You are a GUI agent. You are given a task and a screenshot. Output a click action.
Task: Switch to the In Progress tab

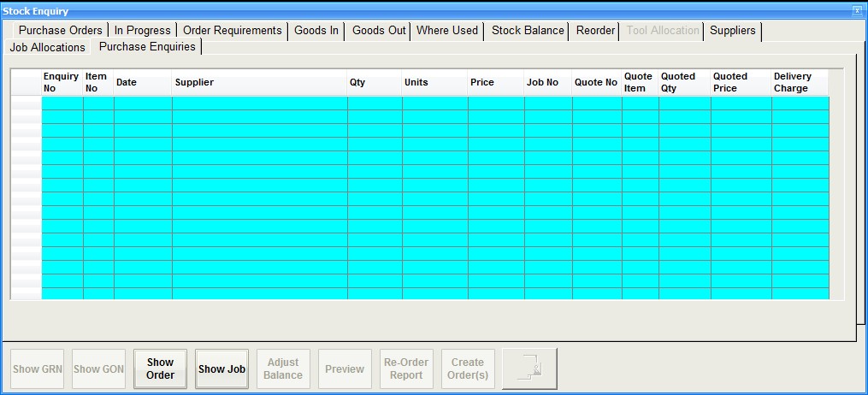click(x=143, y=31)
